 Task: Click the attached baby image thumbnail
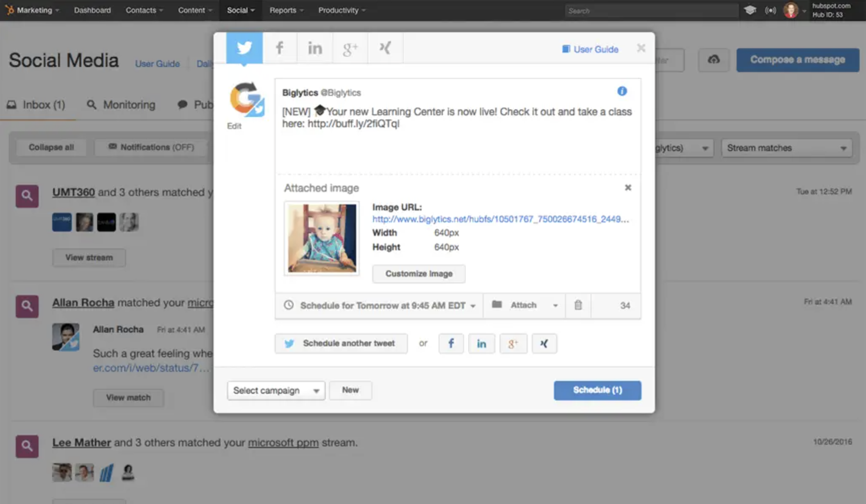coord(321,238)
